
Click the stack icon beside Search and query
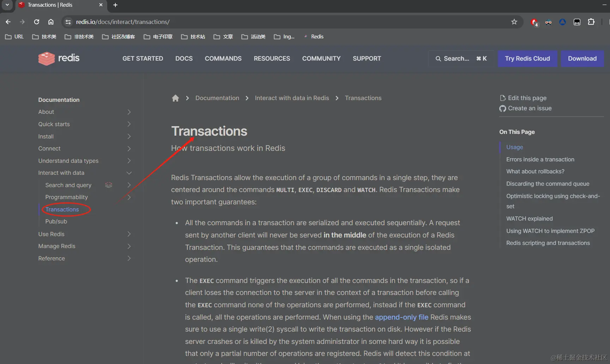click(109, 185)
